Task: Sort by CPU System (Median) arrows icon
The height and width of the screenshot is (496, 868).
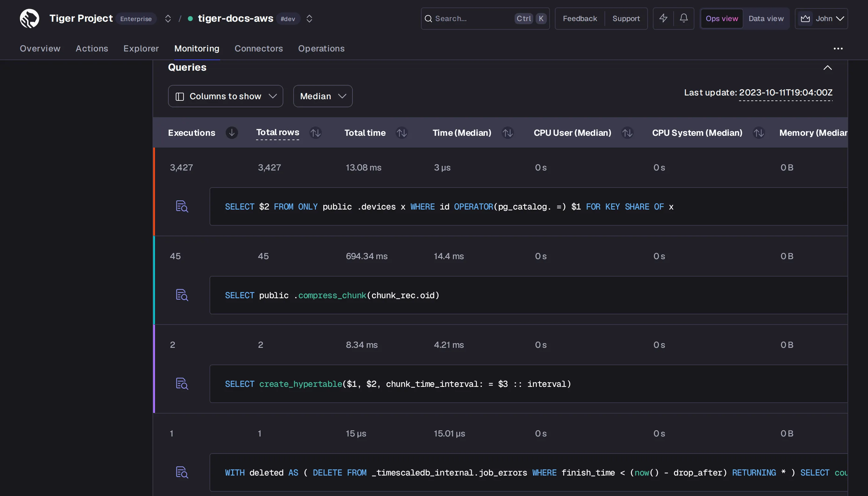Action: [x=758, y=132]
